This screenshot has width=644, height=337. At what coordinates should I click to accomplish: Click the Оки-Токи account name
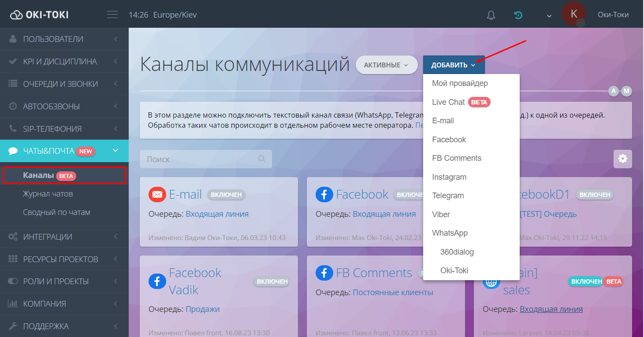coord(613,15)
